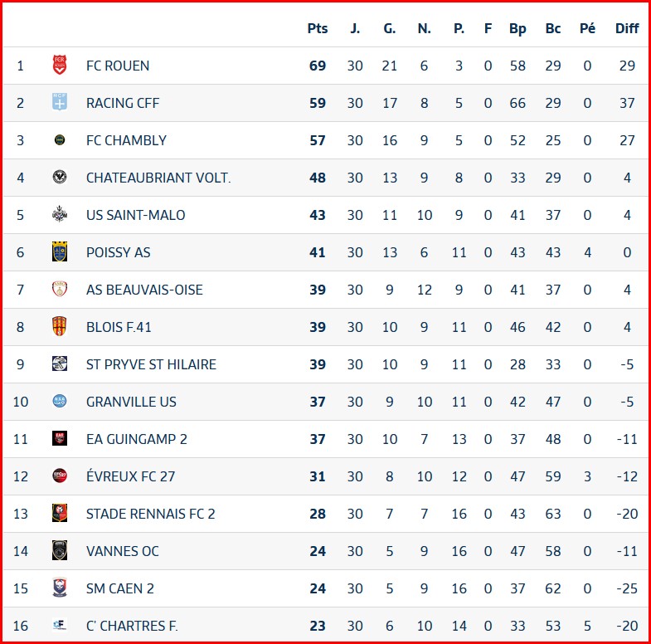Click the EA Guingamp 2 logo

[x=60, y=438]
